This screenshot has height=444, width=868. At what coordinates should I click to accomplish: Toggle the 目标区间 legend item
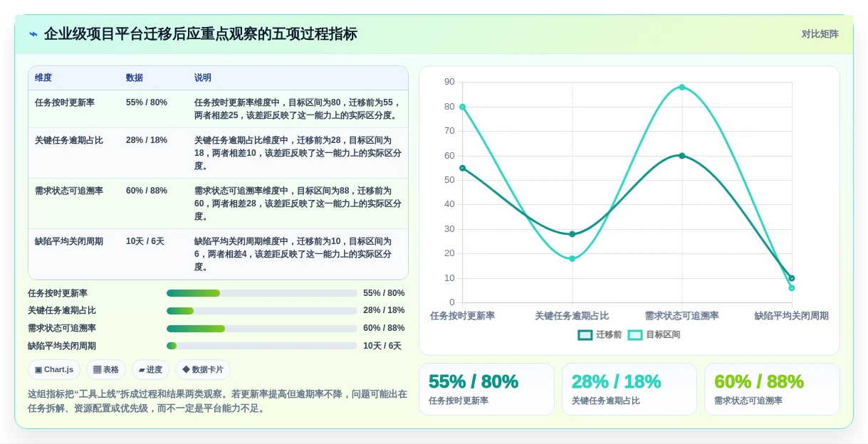[x=654, y=334]
